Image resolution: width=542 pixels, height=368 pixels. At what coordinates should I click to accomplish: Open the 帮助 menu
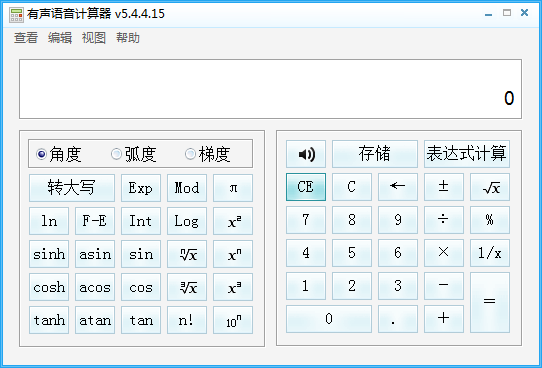tap(128, 38)
